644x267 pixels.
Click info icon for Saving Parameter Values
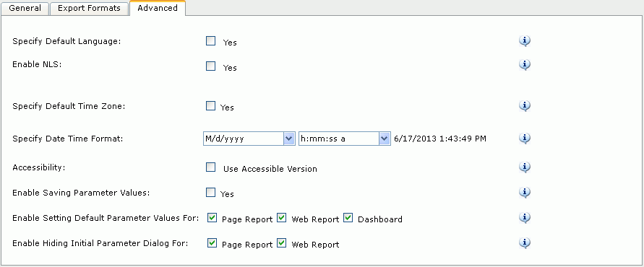pyautogui.click(x=525, y=193)
